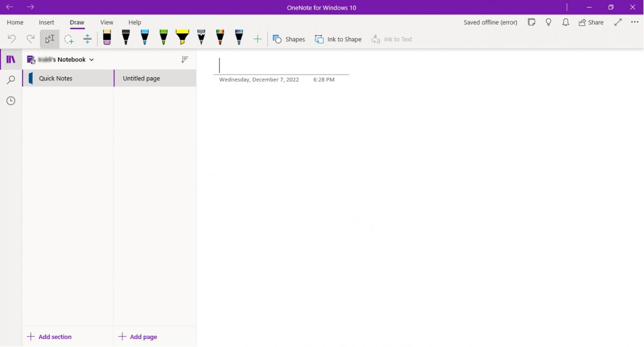Toggle the notebook navigation pane
This screenshot has width=644, height=347.
pos(11,60)
